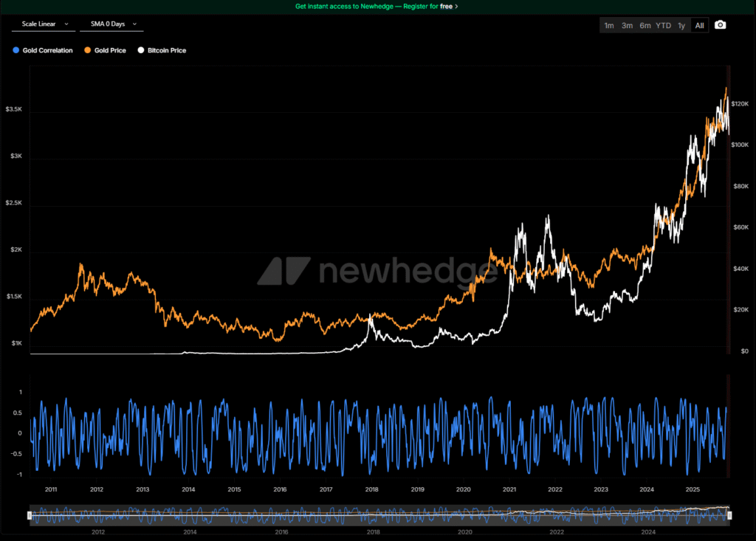Select the 1m time range
This screenshot has width=756, height=541.
[x=609, y=26]
